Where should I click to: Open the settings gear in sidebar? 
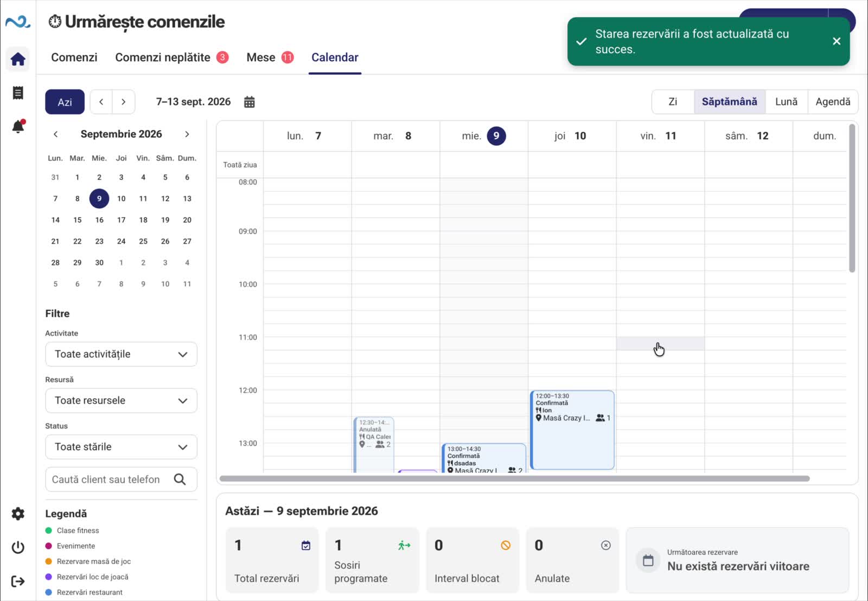18,514
